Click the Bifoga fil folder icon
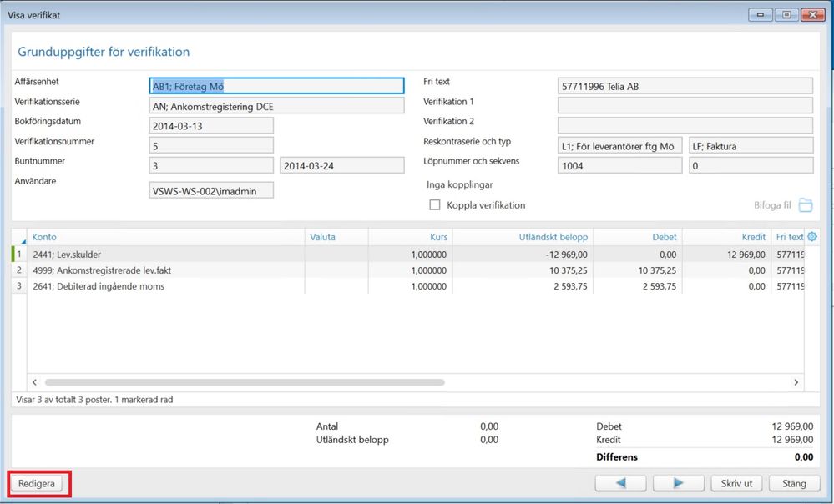Screen dimensions: 834x504 (805, 205)
